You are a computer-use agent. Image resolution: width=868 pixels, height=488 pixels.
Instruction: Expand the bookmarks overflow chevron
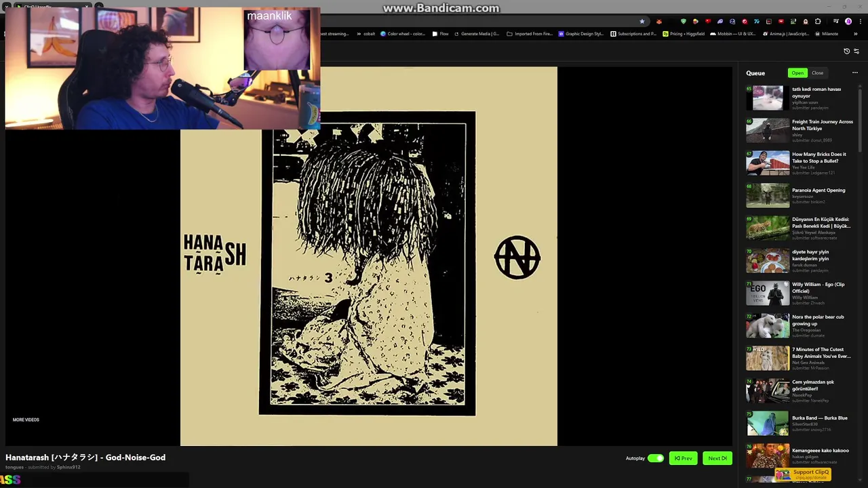(x=855, y=33)
